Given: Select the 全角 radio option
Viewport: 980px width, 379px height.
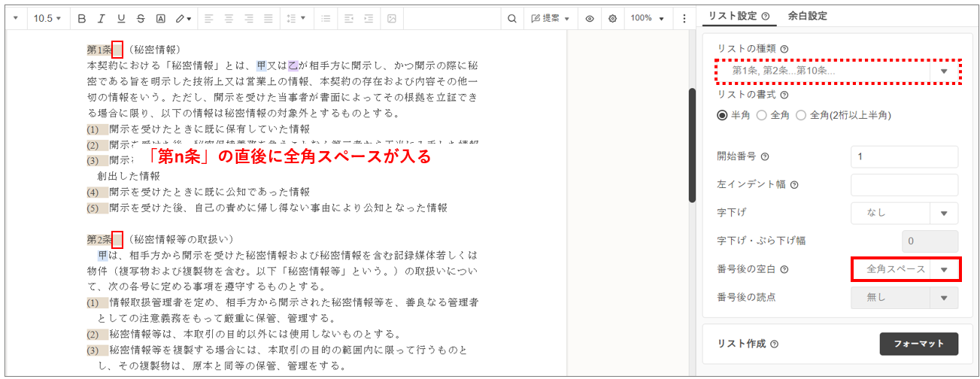Looking at the screenshot, I should (x=761, y=115).
